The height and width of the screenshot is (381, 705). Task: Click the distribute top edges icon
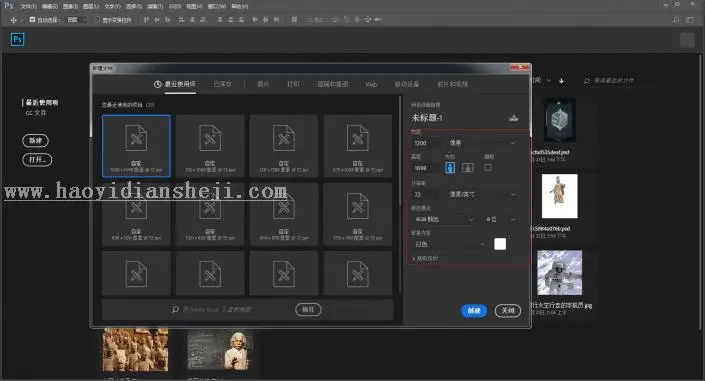[x=220, y=20]
